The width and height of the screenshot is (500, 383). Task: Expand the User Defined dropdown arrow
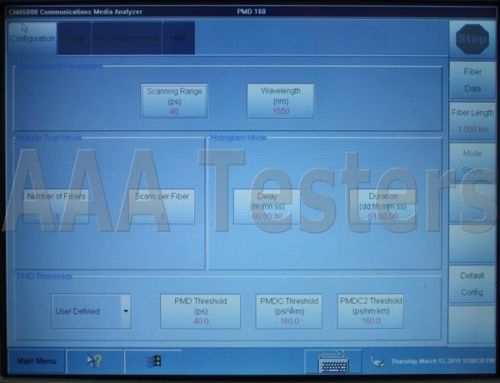click(126, 311)
